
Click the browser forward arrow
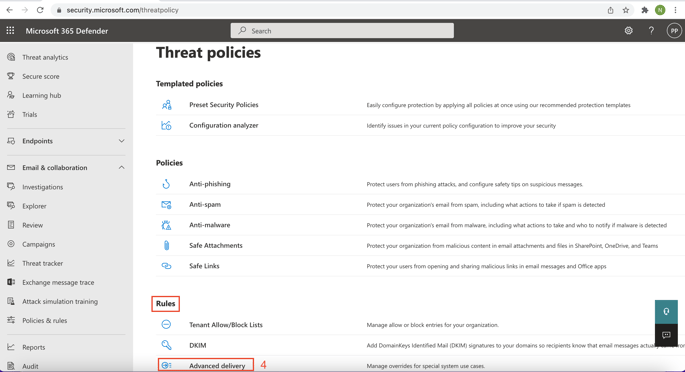click(x=24, y=10)
